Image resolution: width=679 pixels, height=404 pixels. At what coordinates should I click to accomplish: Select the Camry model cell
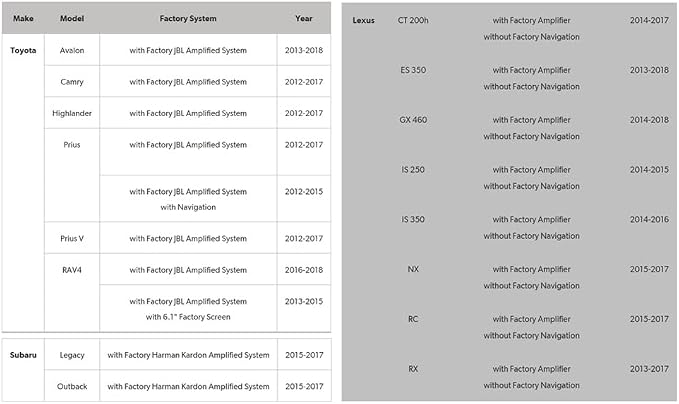tap(72, 82)
